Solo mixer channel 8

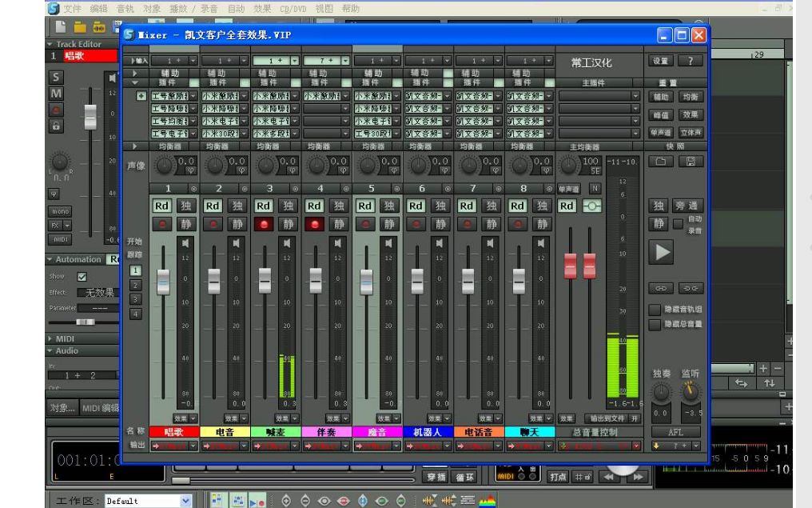click(542, 206)
